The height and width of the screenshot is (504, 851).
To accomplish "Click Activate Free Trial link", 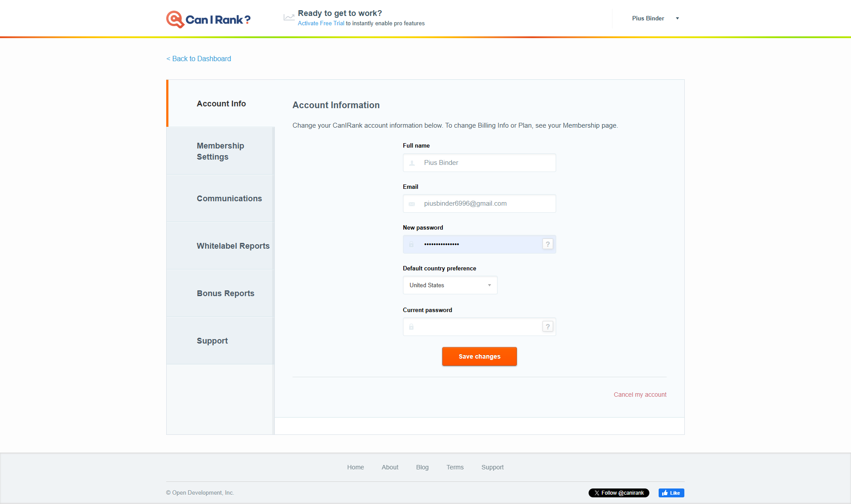I will [321, 23].
